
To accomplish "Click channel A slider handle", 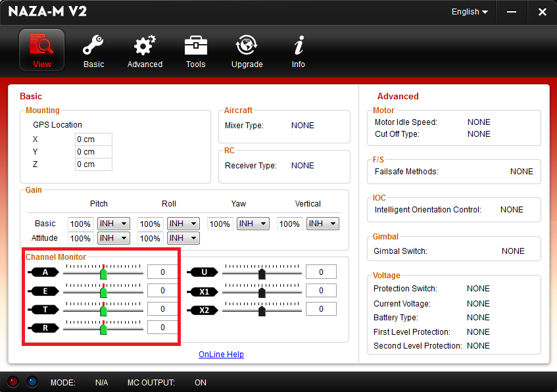I will pyautogui.click(x=103, y=273).
